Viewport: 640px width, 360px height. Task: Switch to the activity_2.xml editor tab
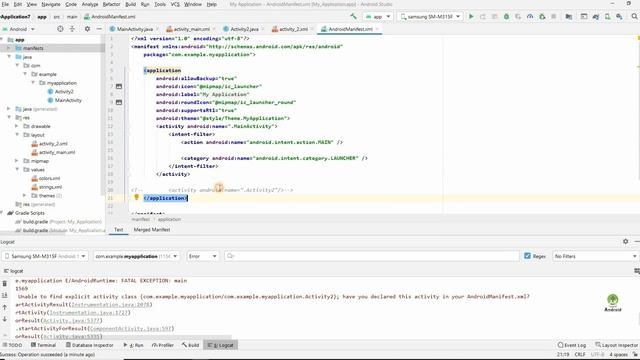(293, 29)
